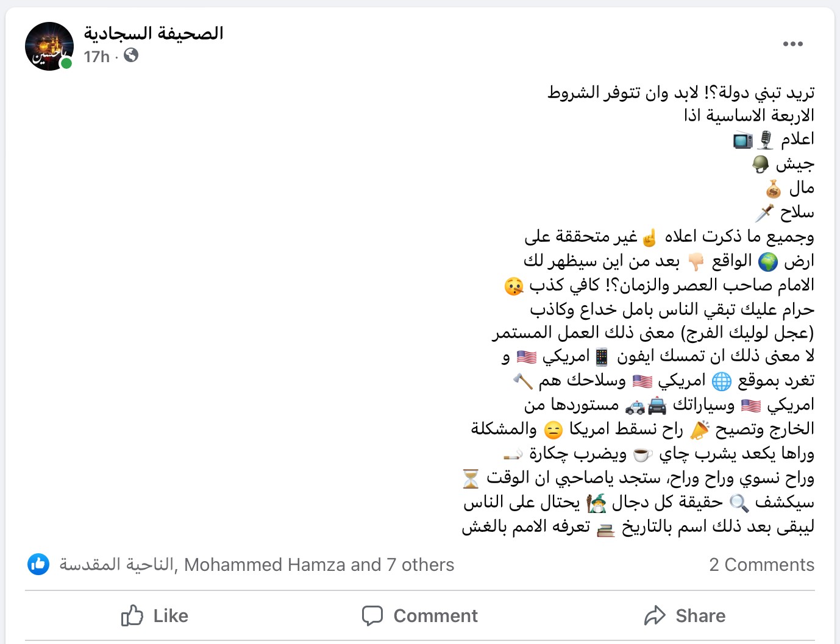Click the green online status dot
840x644 pixels.
click(66, 63)
